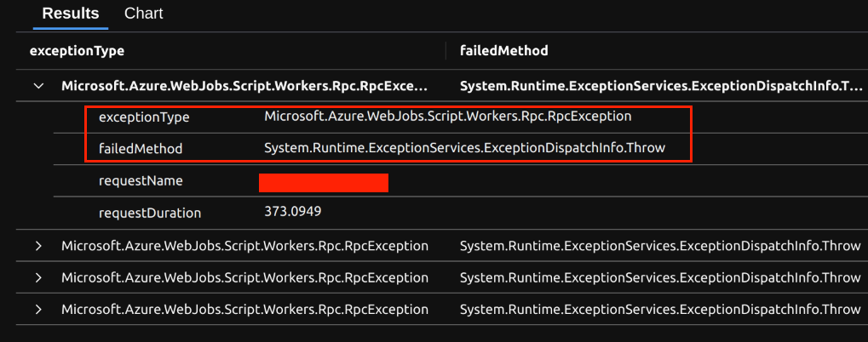The height and width of the screenshot is (342, 868).
Task: Expand the first collapsed RpcException row
Action: 38,246
